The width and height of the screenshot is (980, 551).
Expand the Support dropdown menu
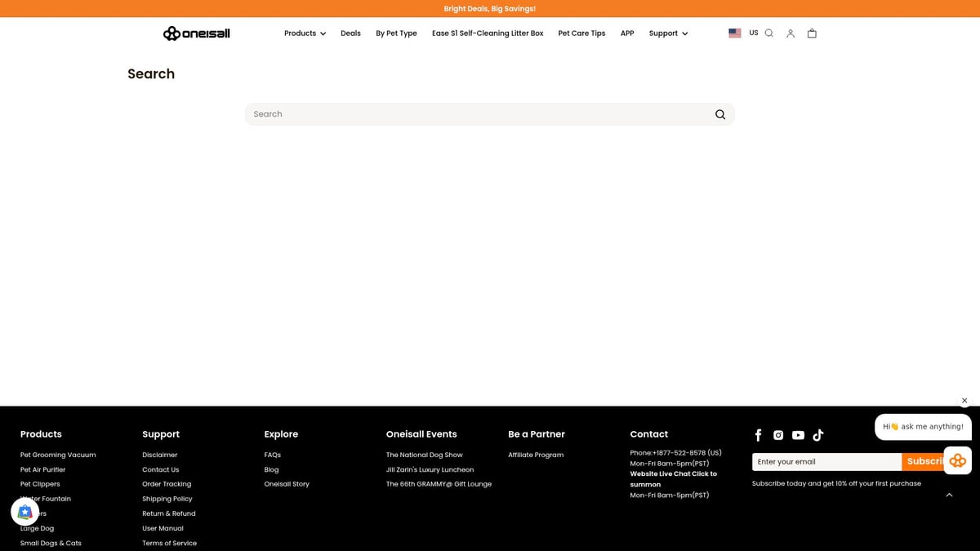click(668, 33)
